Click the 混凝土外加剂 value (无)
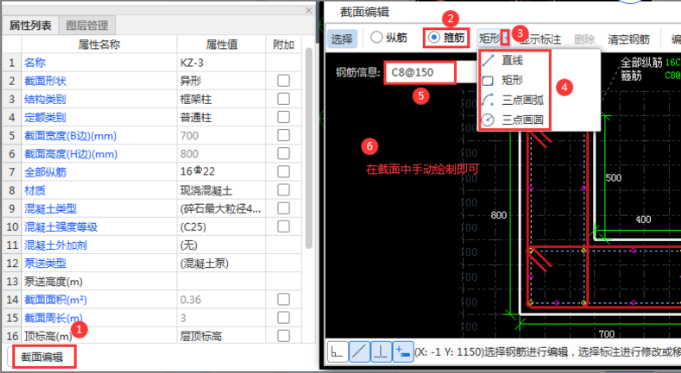Image resolution: width=681 pixels, height=373 pixels. point(188,245)
